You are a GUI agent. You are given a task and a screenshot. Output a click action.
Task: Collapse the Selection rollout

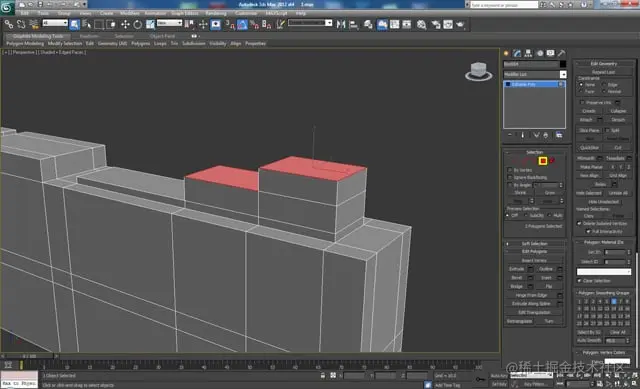[534, 152]
